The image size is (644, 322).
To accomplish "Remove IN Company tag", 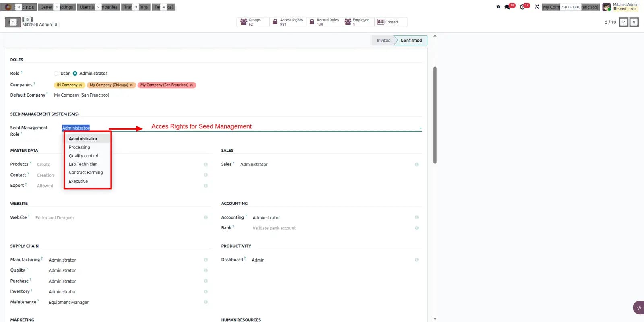I will (80, 85).
